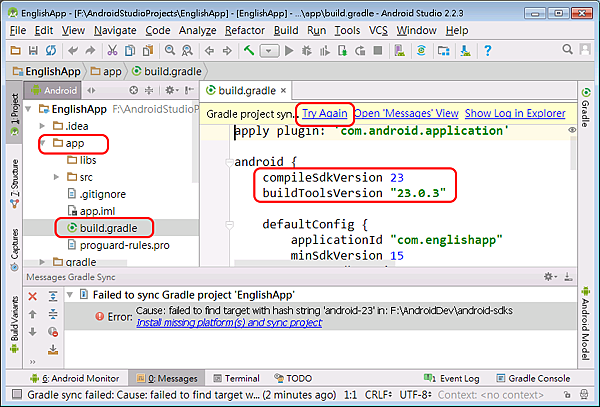Screen dimensions: 600x407
Task: Click the Synchronize toolbar icon
Action: coord(51,50)
